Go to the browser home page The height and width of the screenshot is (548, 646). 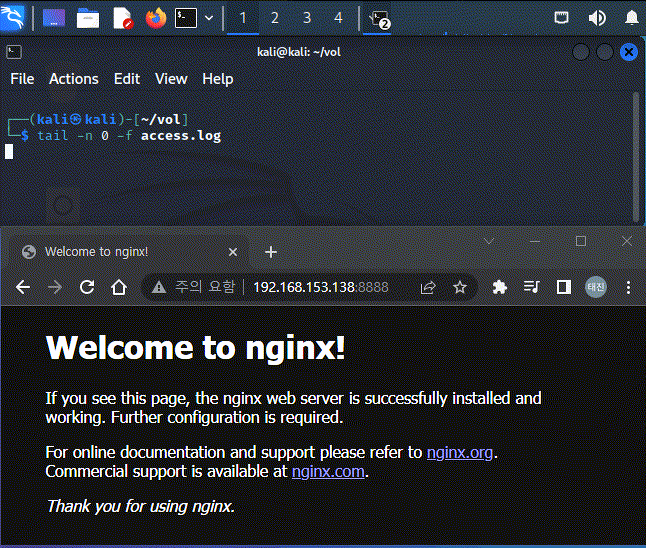coord(119,287)
